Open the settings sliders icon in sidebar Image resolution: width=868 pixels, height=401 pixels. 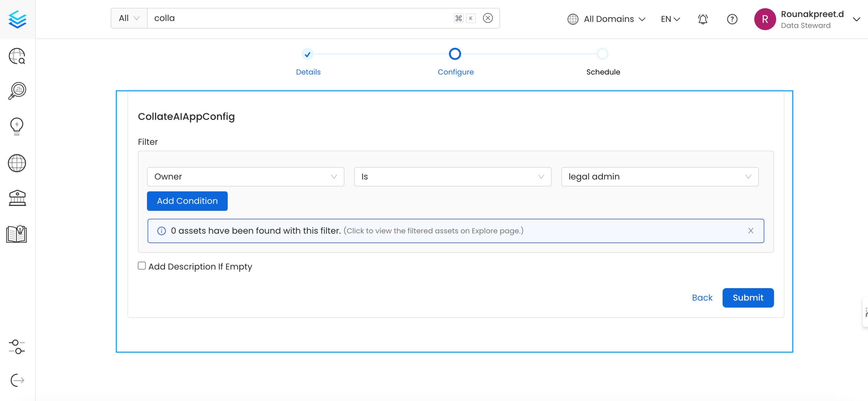coord(17,347)
